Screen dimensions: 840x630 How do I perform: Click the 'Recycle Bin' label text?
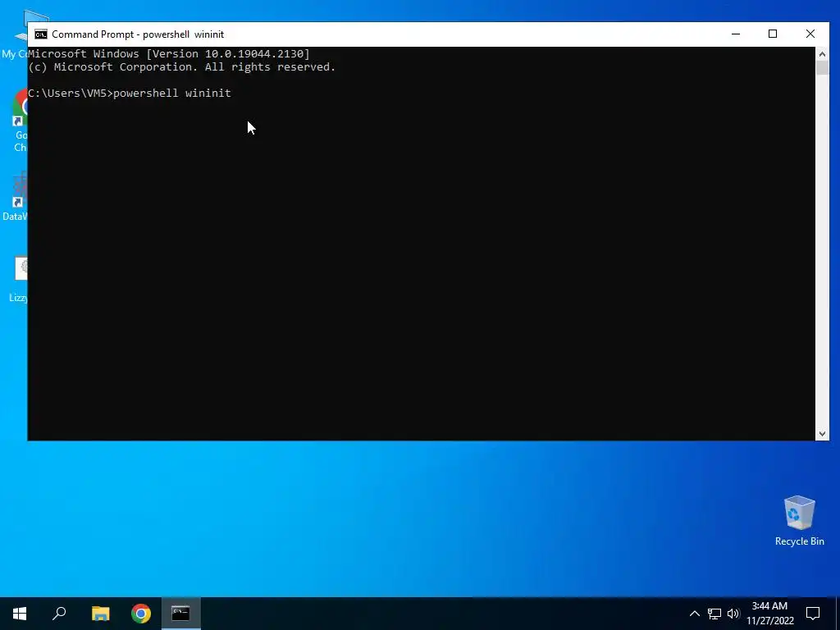click(799, 541)
